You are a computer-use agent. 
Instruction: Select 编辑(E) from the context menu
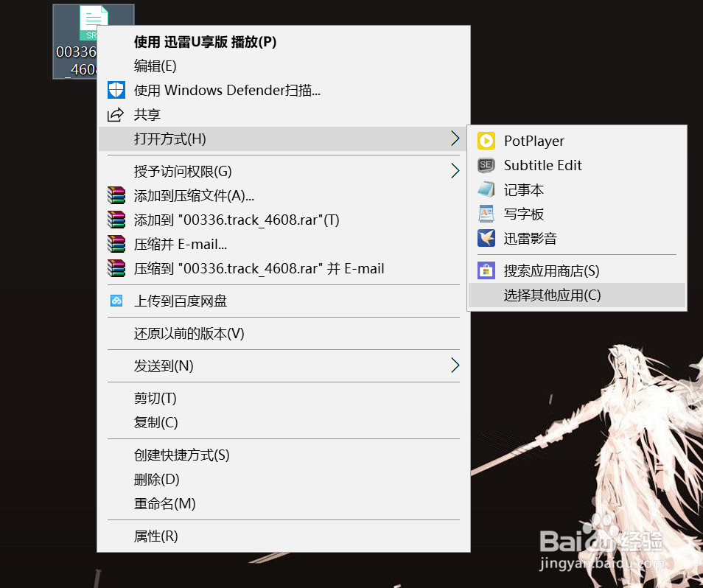284,66
